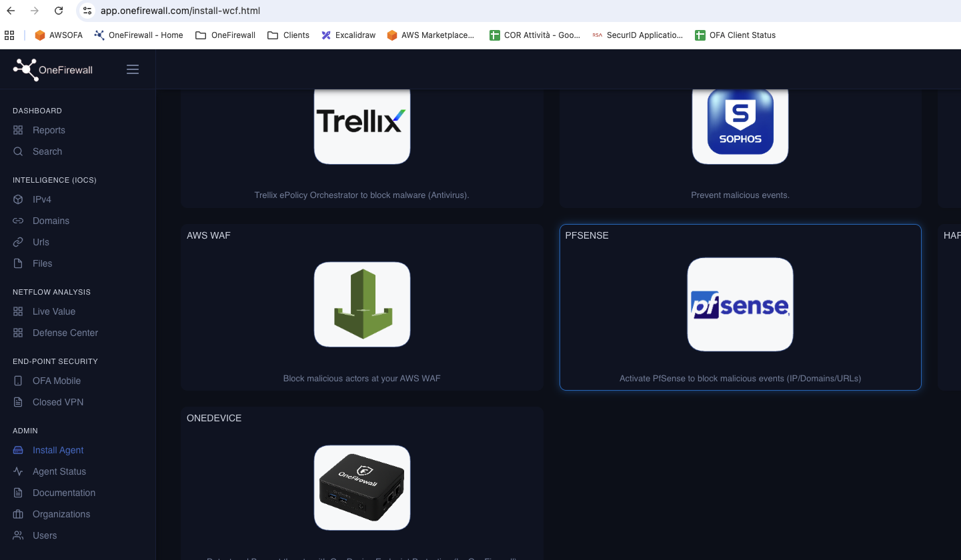Click the OFA Mobile phone icon
Image resolution: width=961 pixels, height=560 pixels.
coord(18,381)
